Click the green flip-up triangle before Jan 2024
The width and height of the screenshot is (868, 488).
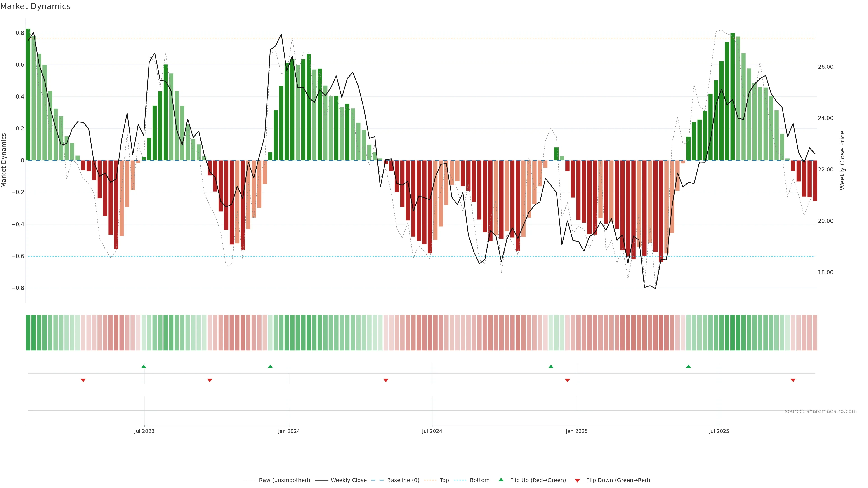click(x=270, y=366)
